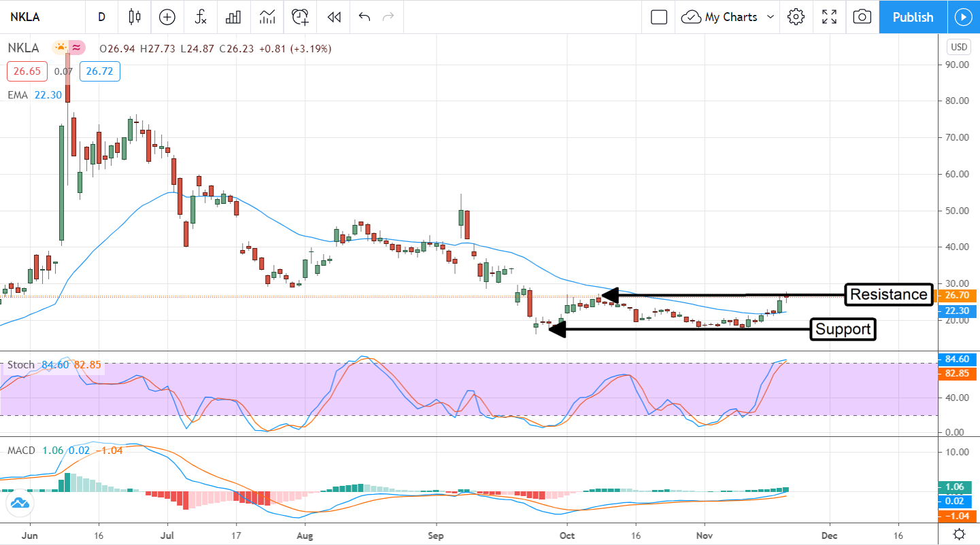The height and width of the screenshot is (545, 980).
Task: Take a chart snapshot with the camera
Action: pos(862,17)
